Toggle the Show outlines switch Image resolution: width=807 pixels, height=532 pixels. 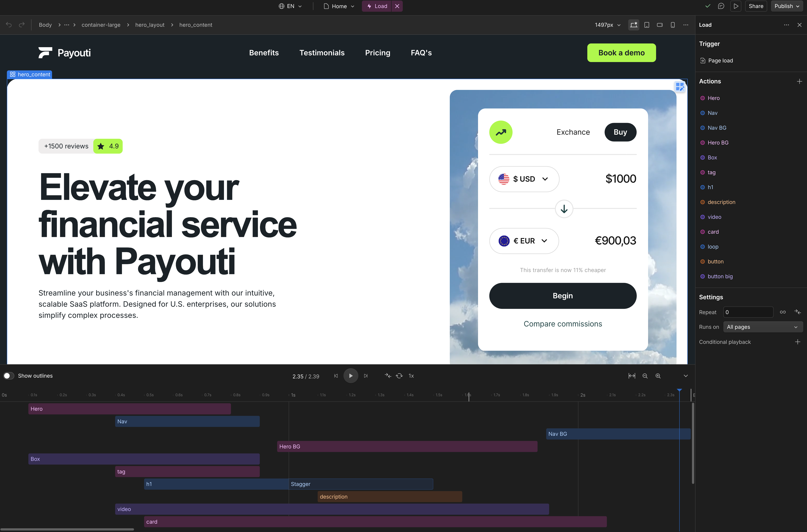(x=9, y=376)
